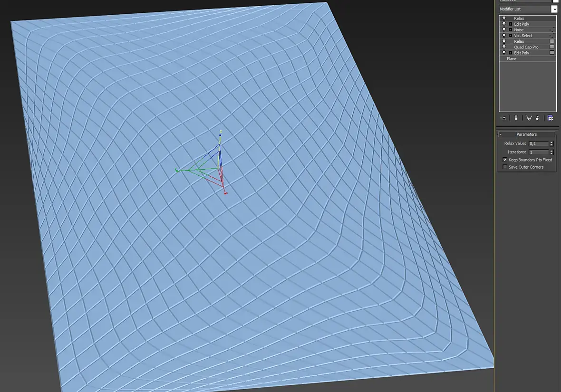The height and width of the screenshot is (392, 561).
Task: Open the white object color swatch
Action: pos(555,1)
